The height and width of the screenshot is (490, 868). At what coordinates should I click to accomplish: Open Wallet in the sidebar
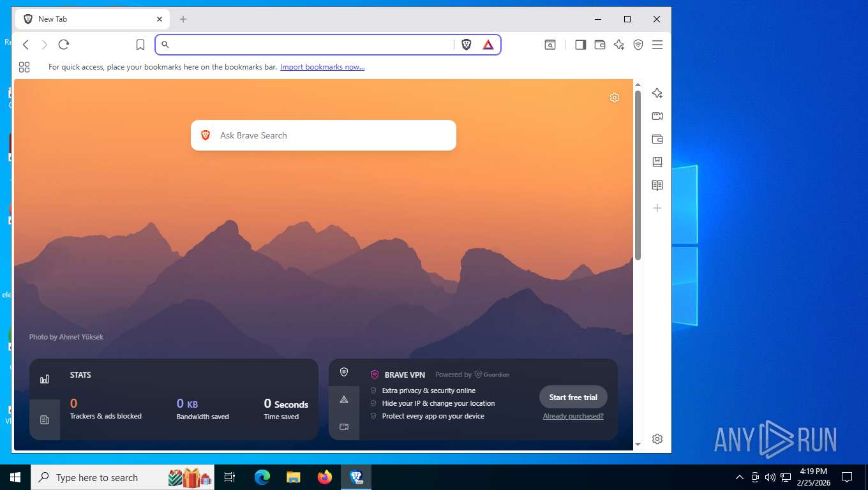tap(657, 139)
